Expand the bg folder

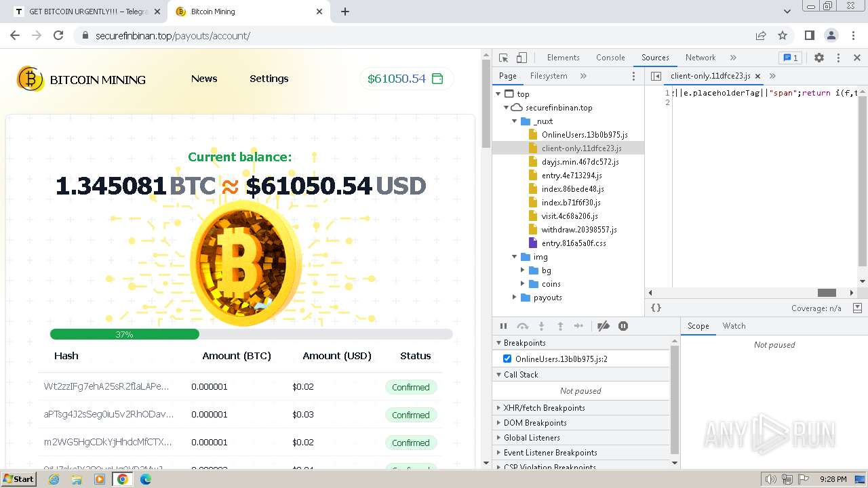[x=523, y=270]
